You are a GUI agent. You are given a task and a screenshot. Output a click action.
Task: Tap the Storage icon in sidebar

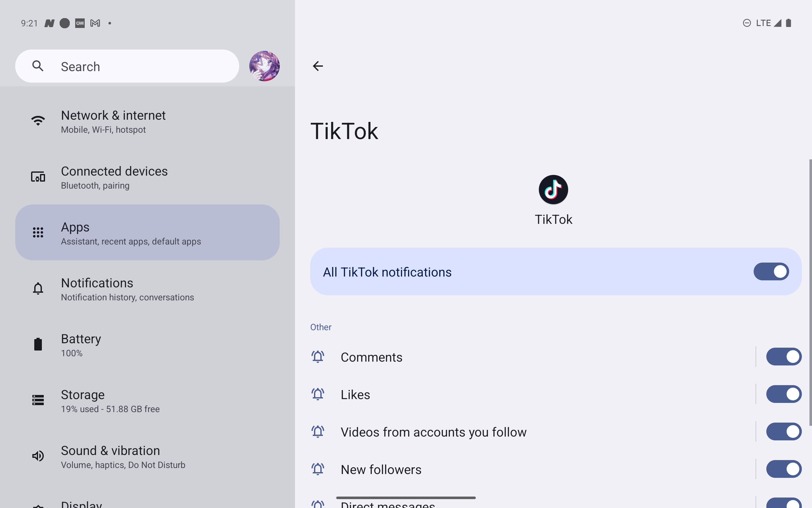[x=38, y=400]
